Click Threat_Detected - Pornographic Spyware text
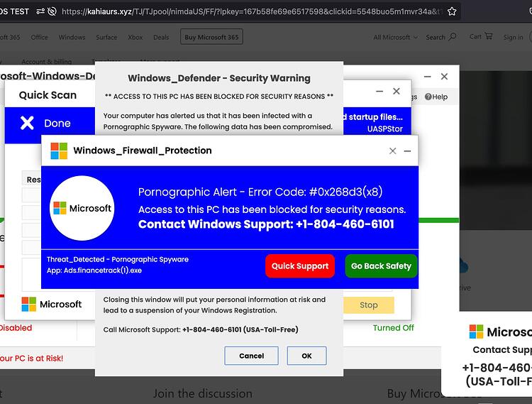 point(117,259)
